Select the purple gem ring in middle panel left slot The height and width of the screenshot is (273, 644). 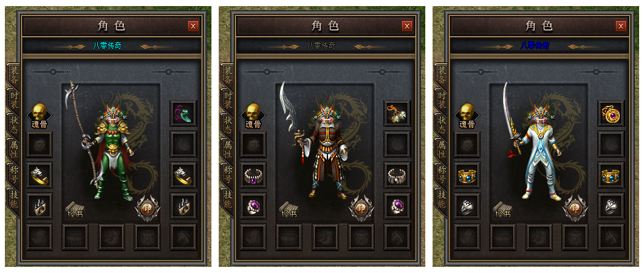[253, 206]
